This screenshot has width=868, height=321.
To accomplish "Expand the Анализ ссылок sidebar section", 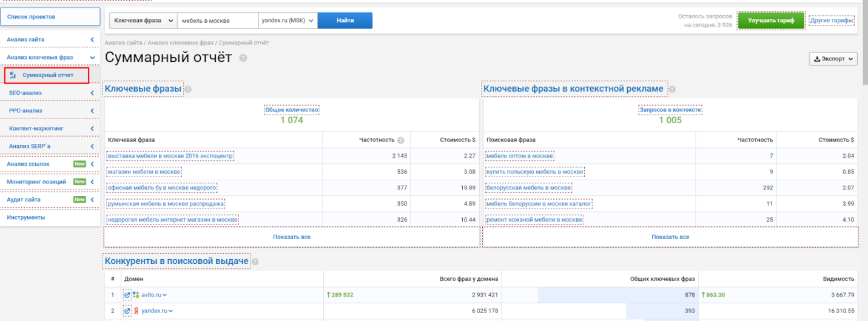I will point(50,164).
